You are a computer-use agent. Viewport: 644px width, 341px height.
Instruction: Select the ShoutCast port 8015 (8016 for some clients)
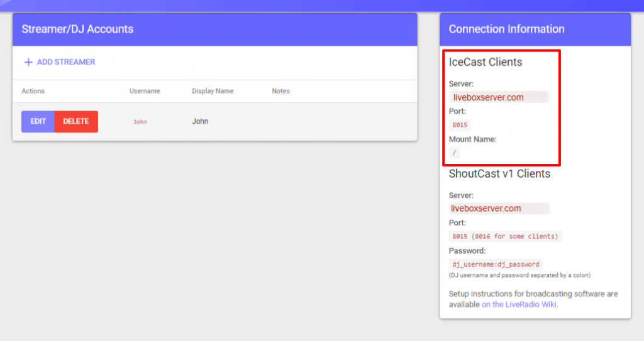(x=505, y=236)
